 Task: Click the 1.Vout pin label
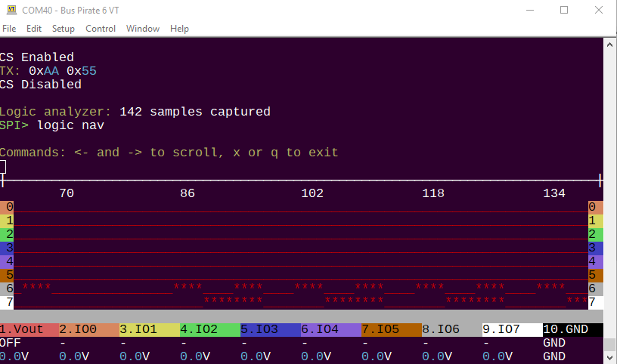click(x=29, y=329)
